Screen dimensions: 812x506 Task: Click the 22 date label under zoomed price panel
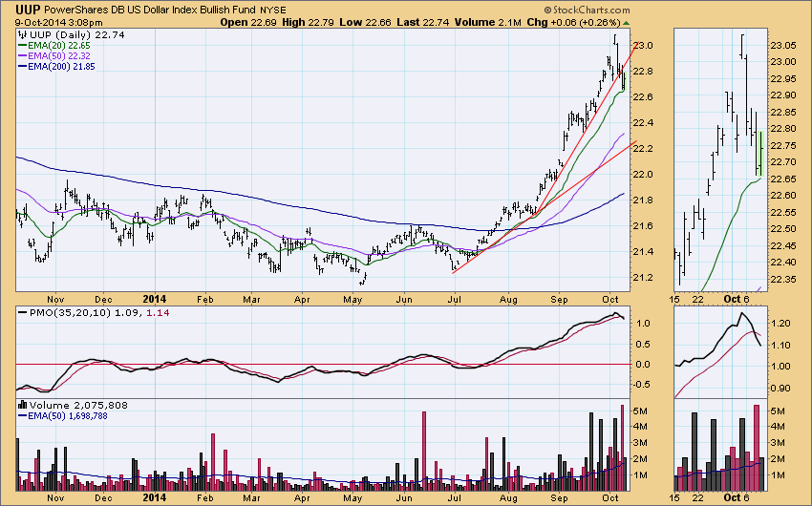tap(698, 299)
